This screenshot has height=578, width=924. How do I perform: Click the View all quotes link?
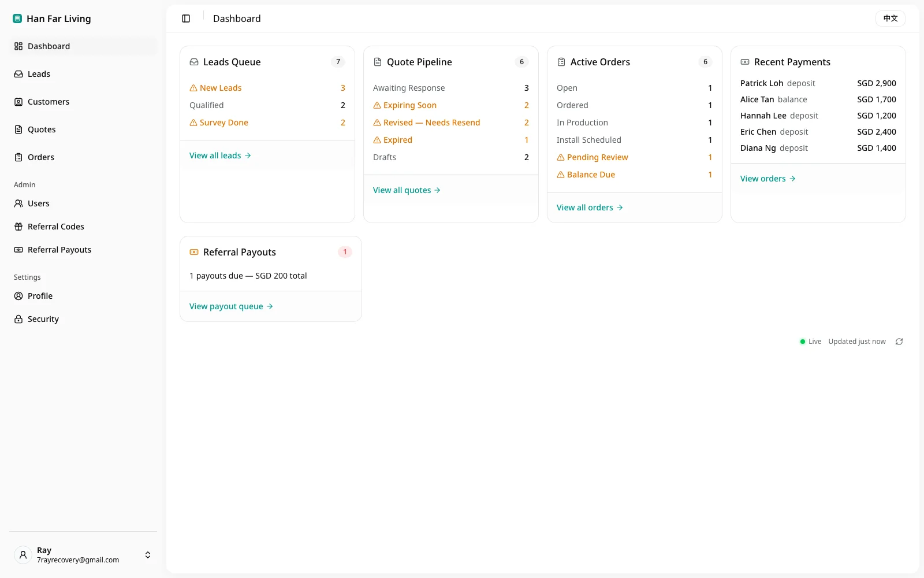[407, 190]
